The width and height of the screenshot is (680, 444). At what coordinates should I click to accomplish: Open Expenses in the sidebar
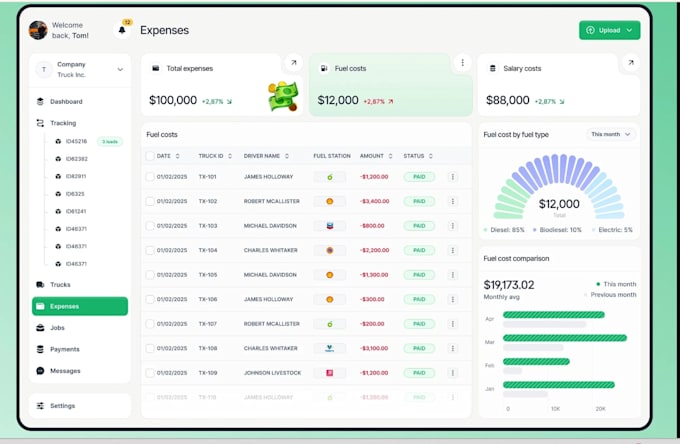tap(80, 306)
